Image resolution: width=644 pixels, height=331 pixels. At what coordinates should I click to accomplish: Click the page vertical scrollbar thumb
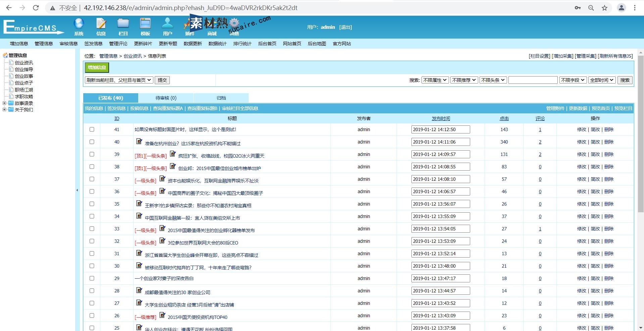(641, 134)
